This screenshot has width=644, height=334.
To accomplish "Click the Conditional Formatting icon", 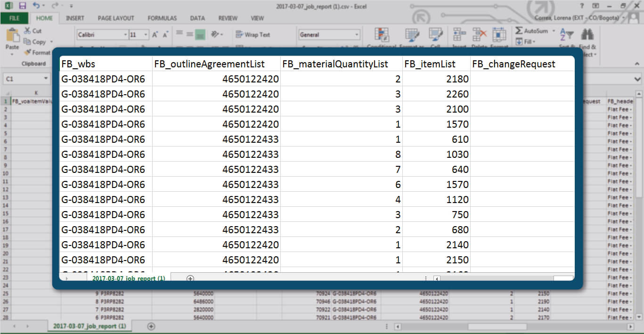I will pos(381,35).
